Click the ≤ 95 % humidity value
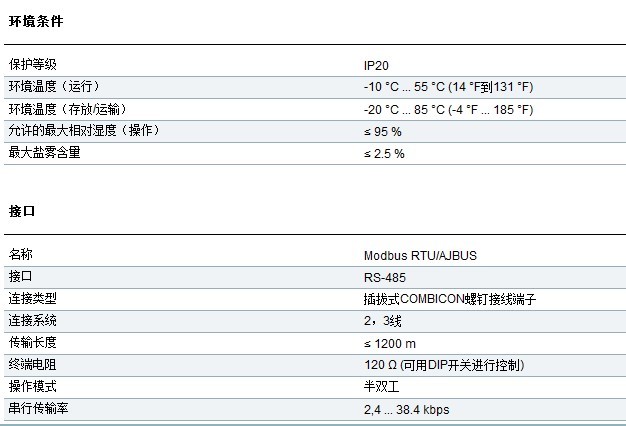This screenshot has height=426, width=626. click(x=383, y=131)
